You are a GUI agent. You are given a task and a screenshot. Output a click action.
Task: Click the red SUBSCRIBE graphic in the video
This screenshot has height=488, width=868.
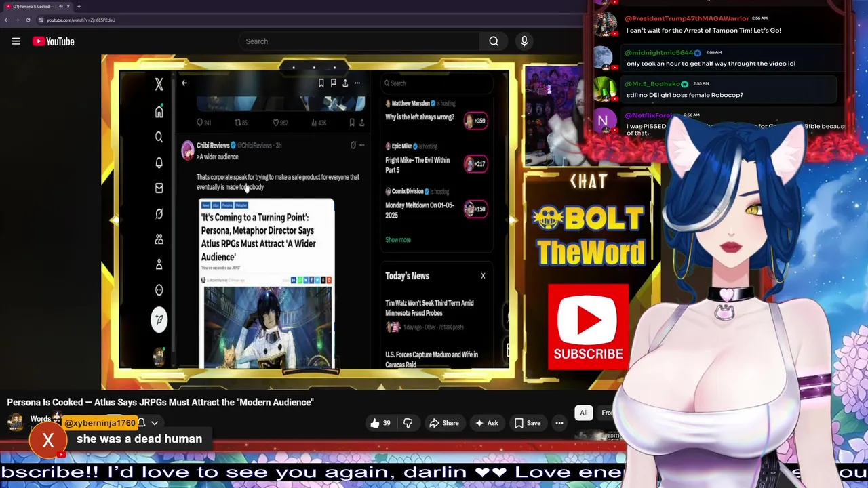pyautogui.click(x=588, y=327)
